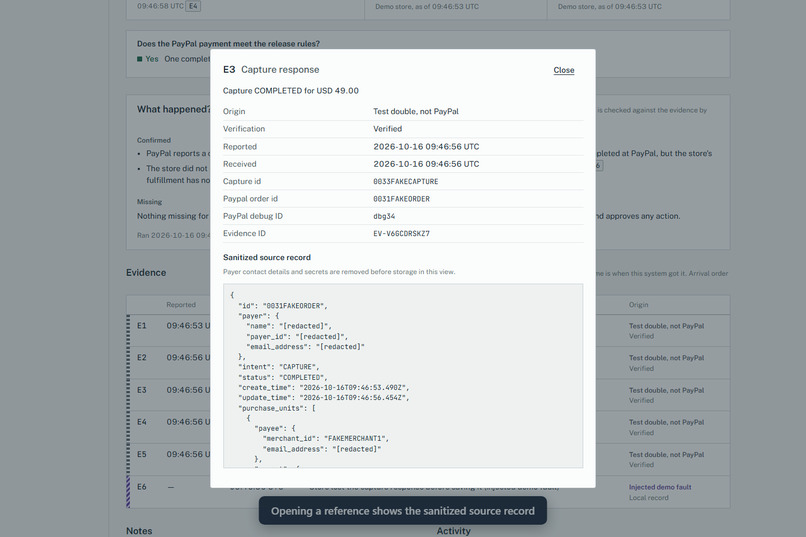Click the green 'Yes' release rules indicator
The width and height of the screenshot is (806, 537).
148,59
